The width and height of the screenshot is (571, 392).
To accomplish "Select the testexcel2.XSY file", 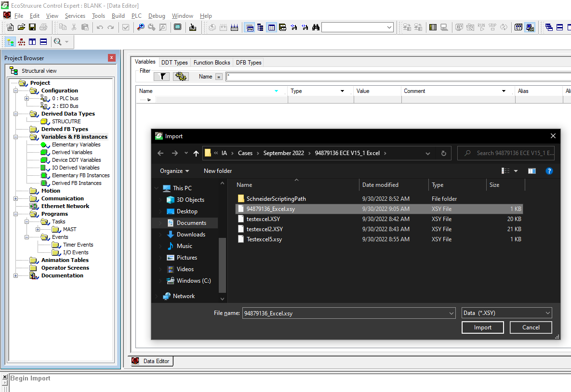I will click(379, 229).
